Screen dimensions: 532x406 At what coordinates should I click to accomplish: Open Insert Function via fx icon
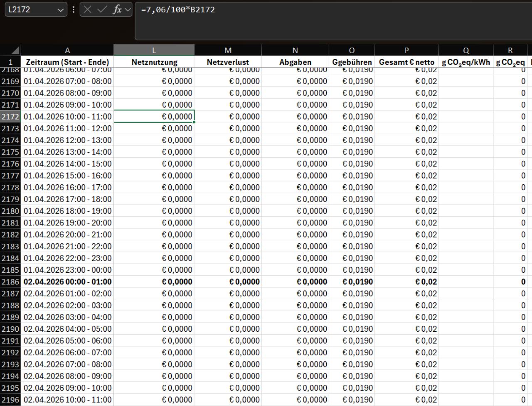117,10
